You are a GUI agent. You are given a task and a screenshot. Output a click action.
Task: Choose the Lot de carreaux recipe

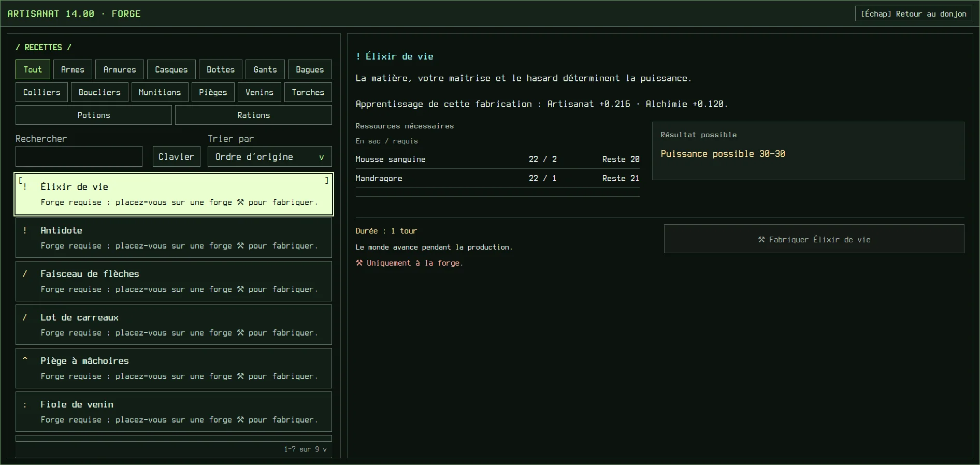pos(174,325)
